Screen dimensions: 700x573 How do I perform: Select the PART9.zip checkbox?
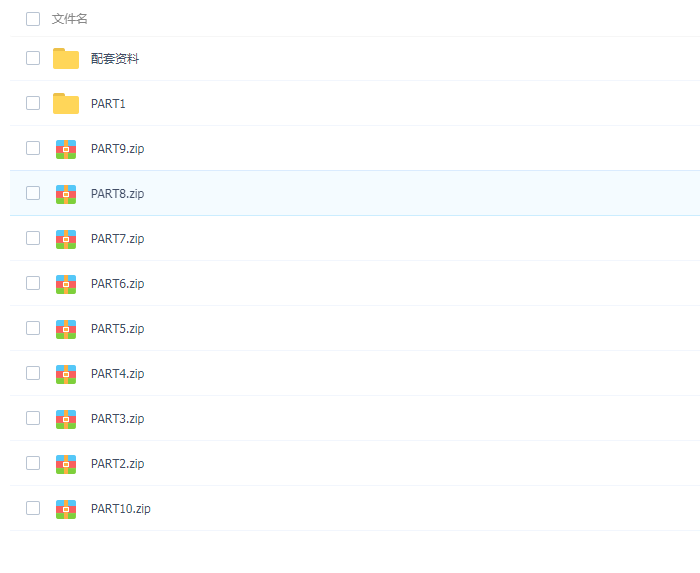33,148
